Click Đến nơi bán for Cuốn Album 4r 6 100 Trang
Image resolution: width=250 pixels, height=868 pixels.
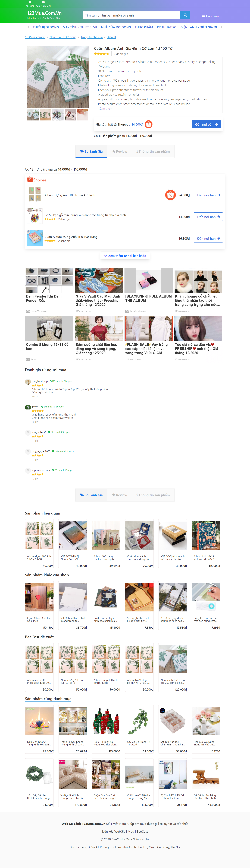point(208,239)
